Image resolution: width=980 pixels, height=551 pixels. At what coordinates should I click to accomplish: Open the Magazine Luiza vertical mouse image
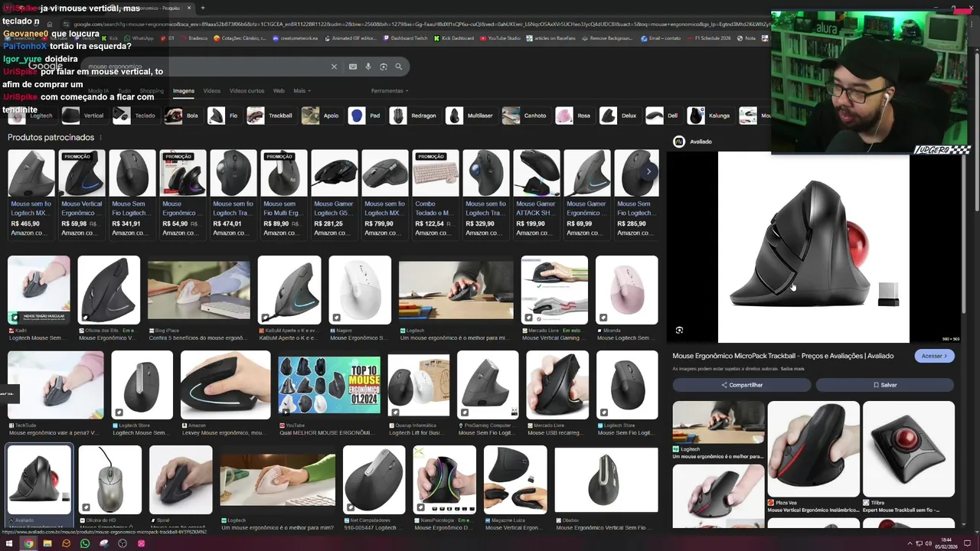[516, 480]
